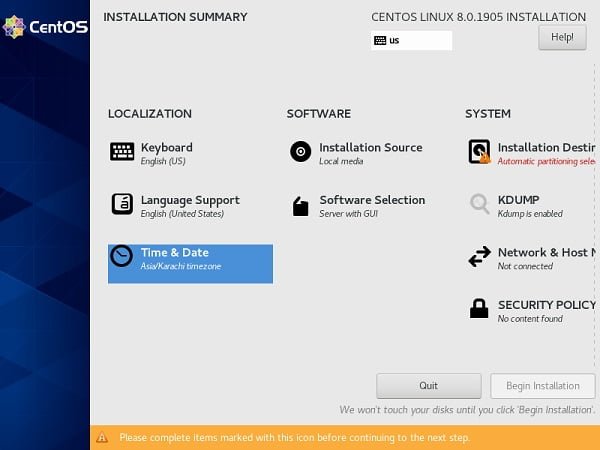Image resolution: width=600 pixels, height=450 pixels.
Task: Click 'Server with GUI' text
Action: (x=349, y=214)
